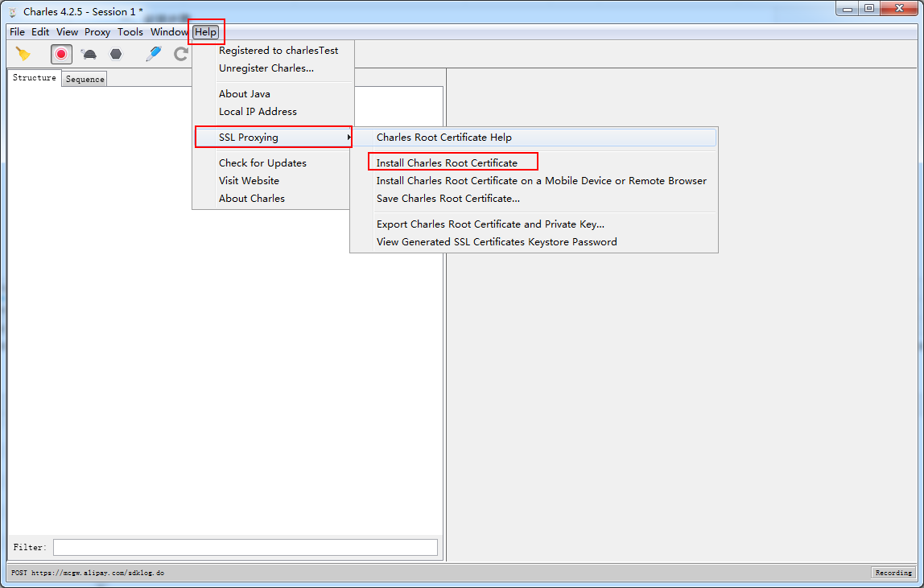
Task: Close the open Help menu
Action: pyautogui.click(x=206, y=32)
